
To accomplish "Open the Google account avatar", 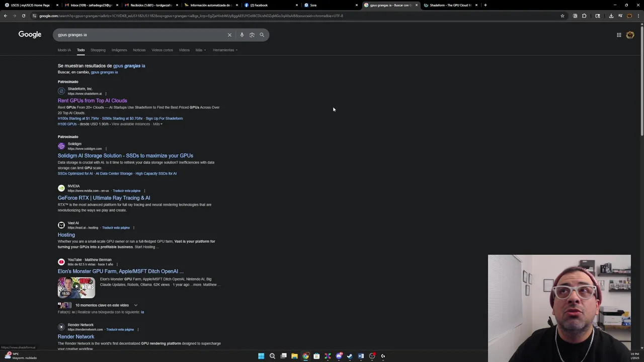I will [630, 35].
